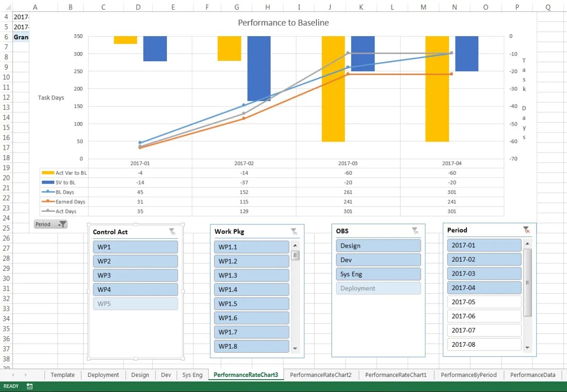Open the Template sheet tab
This screenshot has height=392, width=567.
[x=63, y=375]
